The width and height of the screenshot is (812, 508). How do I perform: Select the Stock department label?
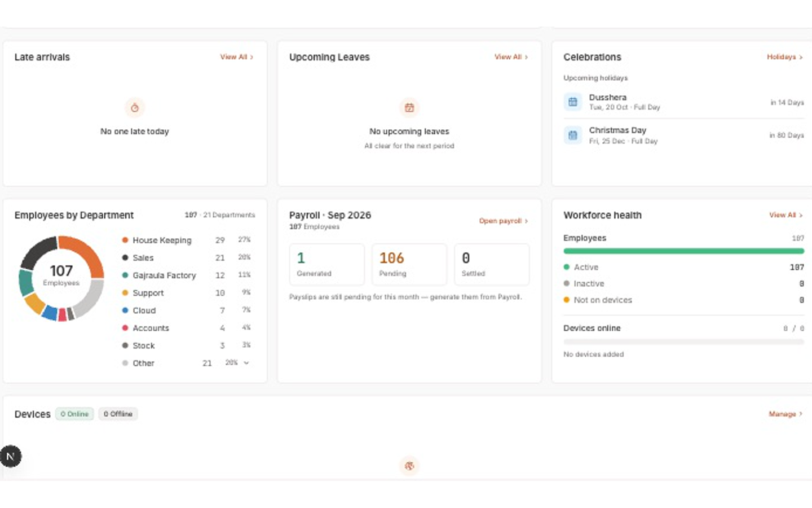(144, 345)
